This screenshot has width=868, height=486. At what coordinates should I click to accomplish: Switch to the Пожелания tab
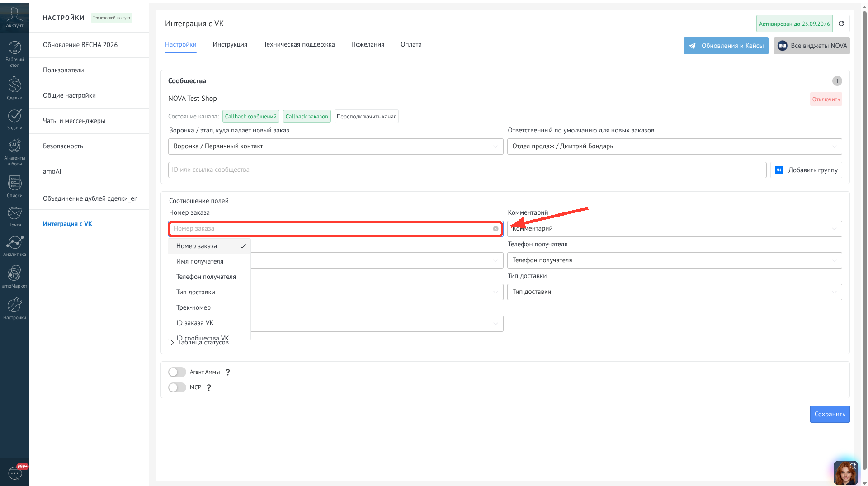tap(368, 44)
